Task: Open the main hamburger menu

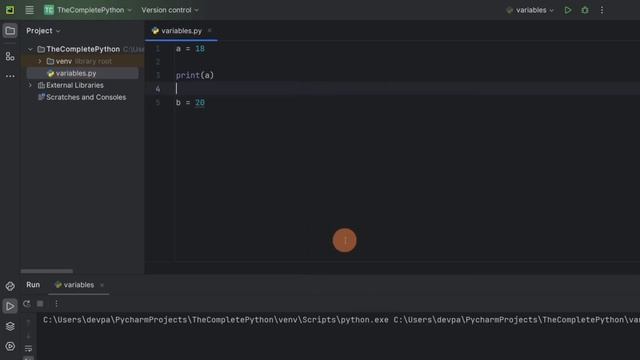Action: (x=29, y=10)
